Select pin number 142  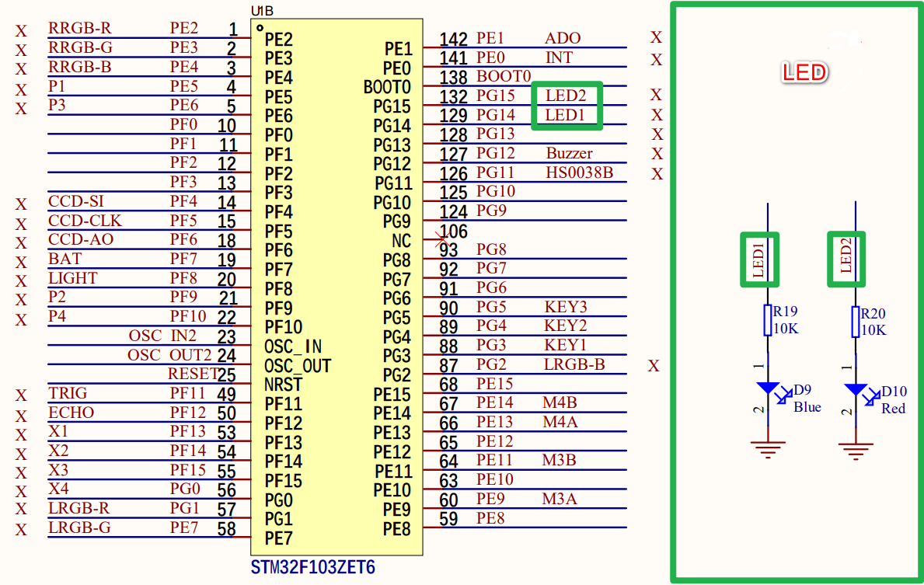coord(453,40)
